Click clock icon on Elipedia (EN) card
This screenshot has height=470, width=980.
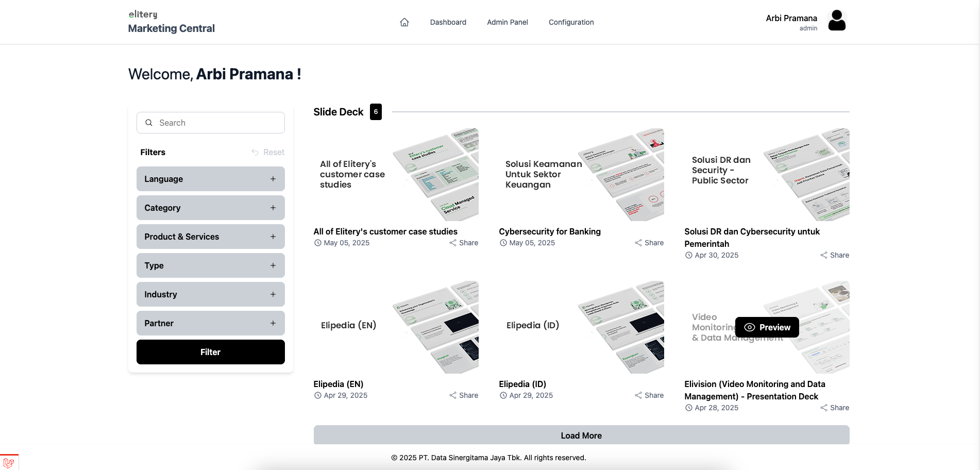[x=318, y=395]
